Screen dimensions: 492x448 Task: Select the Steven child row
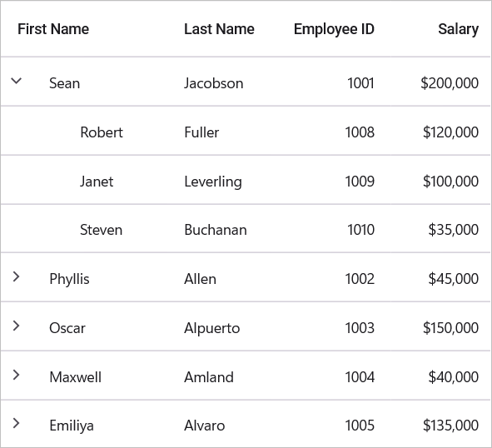tap(246, 228)
